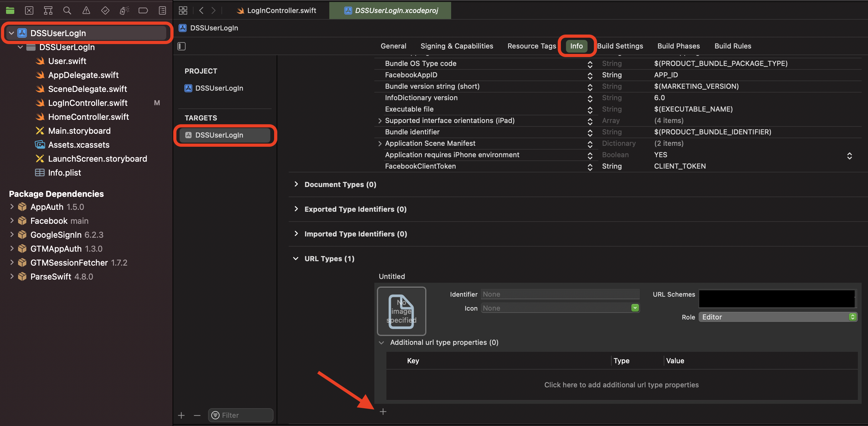Click the add URL type plus button
868x426 pixels.
383,412
